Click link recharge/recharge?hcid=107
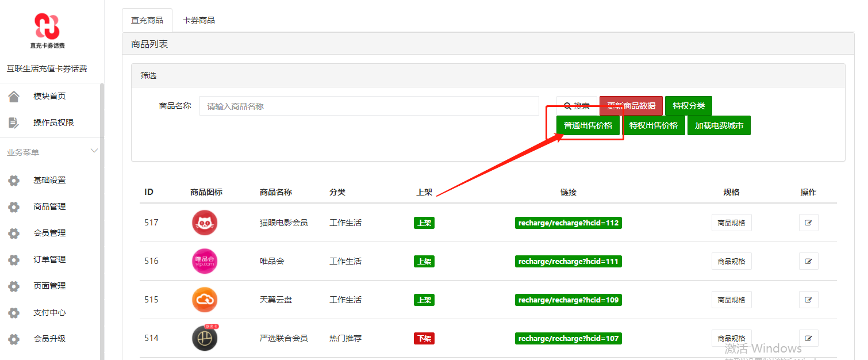 [569, 339]
